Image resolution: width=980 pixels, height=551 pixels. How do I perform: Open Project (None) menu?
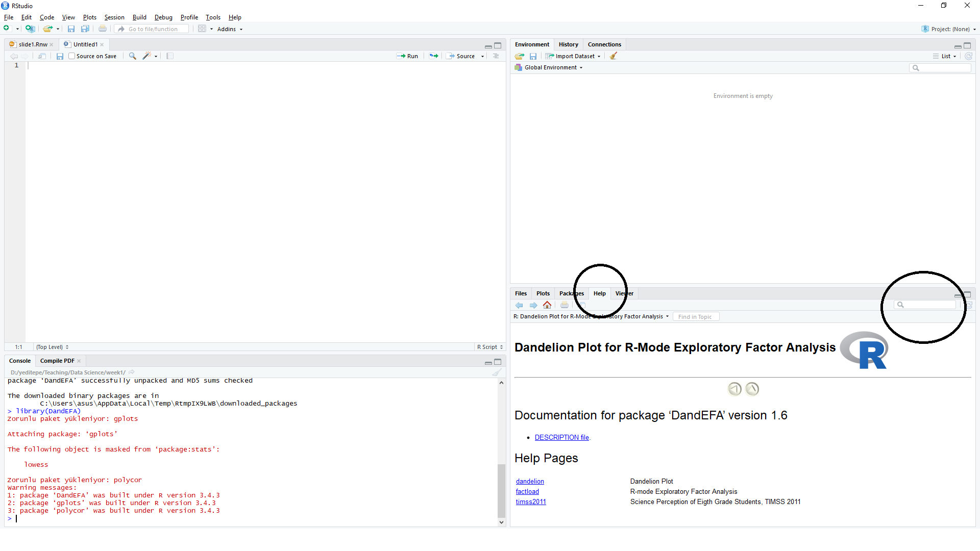(x=949, y=29)
